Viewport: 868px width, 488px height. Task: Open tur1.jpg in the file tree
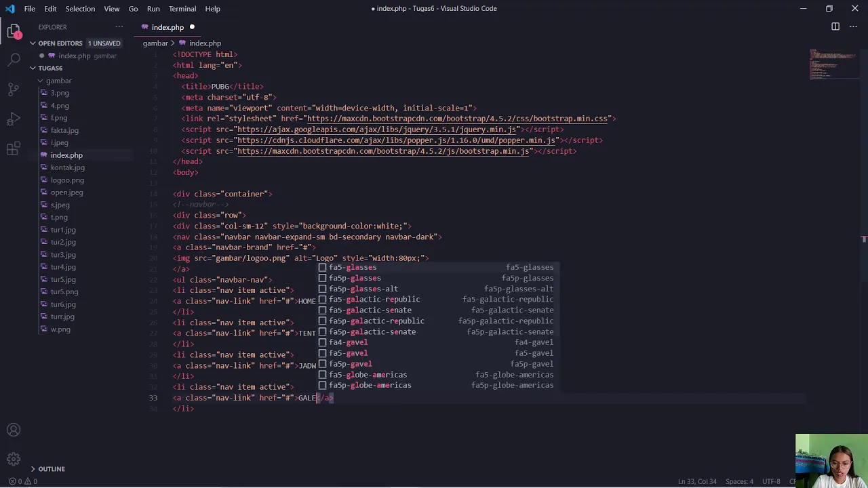(x=63, y=230)
